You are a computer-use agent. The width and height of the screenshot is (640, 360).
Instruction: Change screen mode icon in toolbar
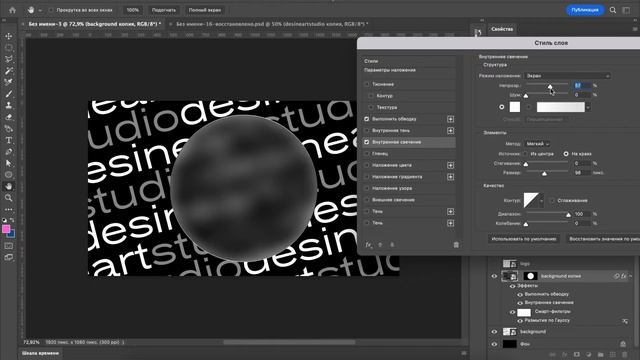(x=9, y=258)
